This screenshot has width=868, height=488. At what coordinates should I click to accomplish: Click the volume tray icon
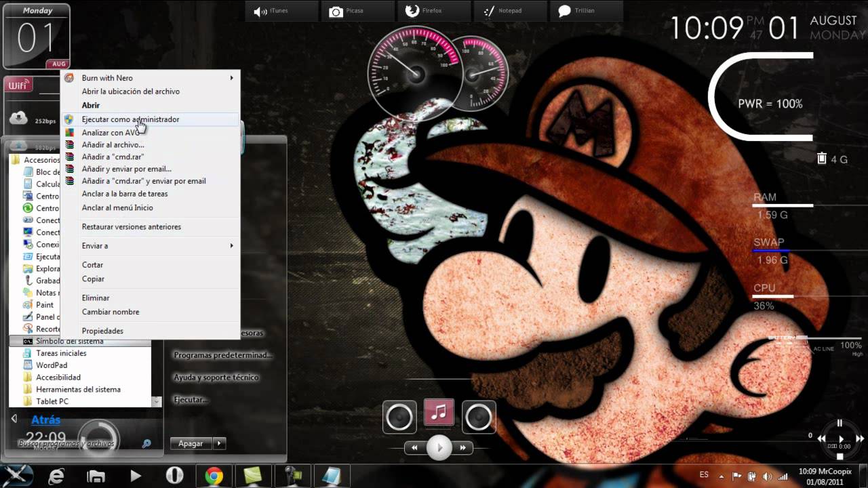click(769, 476)
